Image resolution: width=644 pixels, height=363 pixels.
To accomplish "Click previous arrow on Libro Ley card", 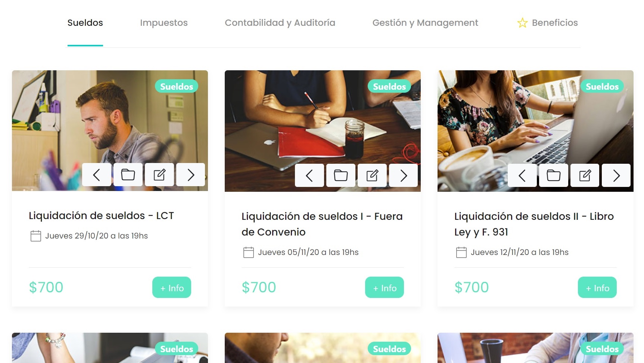I will [x=522, y=175].
